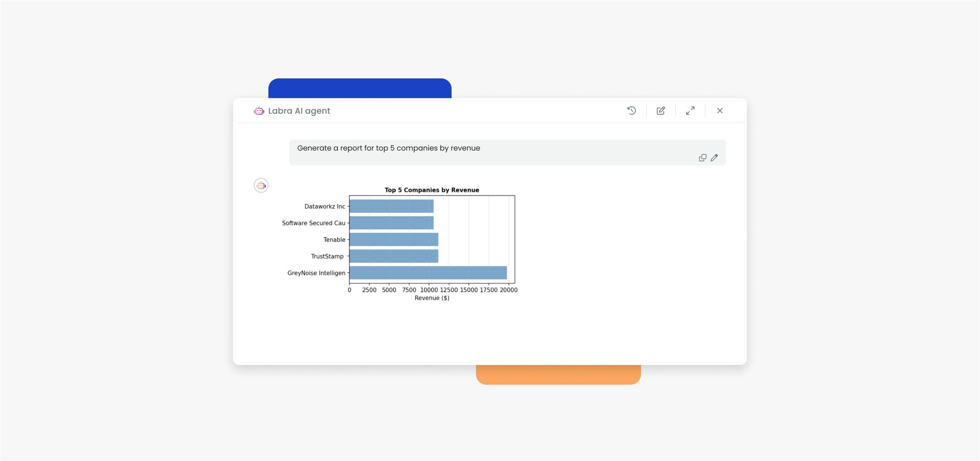This screenshot has width=980, height=461.
Task: Click the Software Secured Cau bar
Action: point(391,223)
